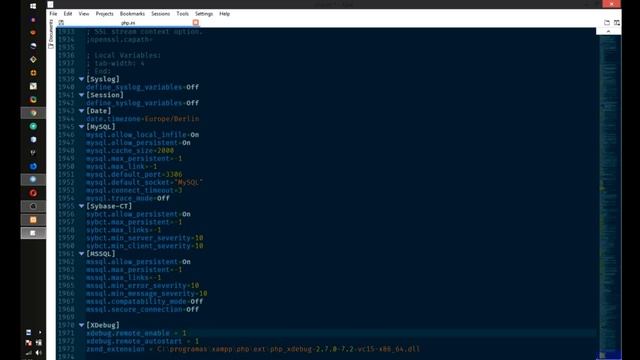Click the mysql.connect_timeout=3 line
Viewport: 640px width, 360px height.
(x=134, y=190)
